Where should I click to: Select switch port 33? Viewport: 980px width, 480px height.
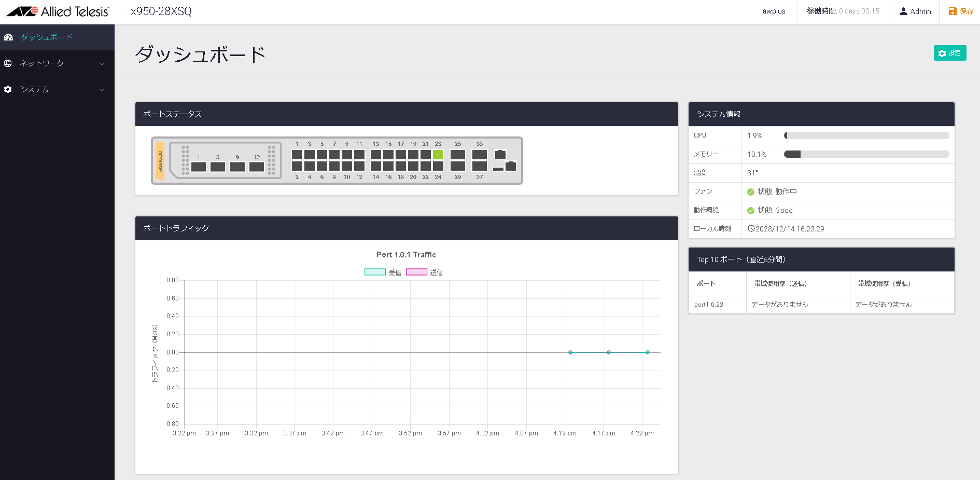[x=480, y=155]
